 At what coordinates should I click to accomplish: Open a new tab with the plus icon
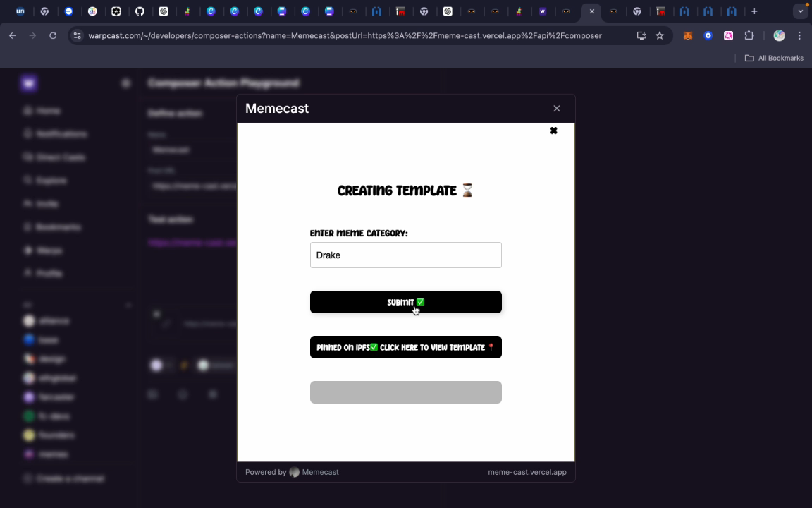pos(754,11)
